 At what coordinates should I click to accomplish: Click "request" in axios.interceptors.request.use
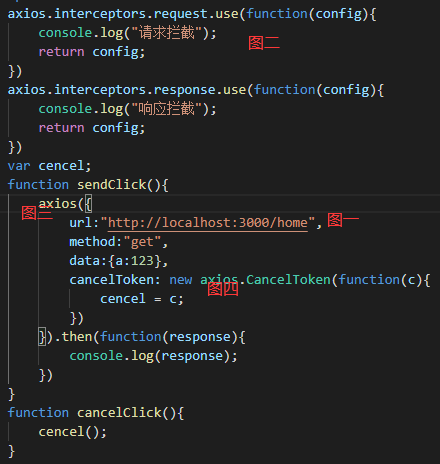coord(181,14)
